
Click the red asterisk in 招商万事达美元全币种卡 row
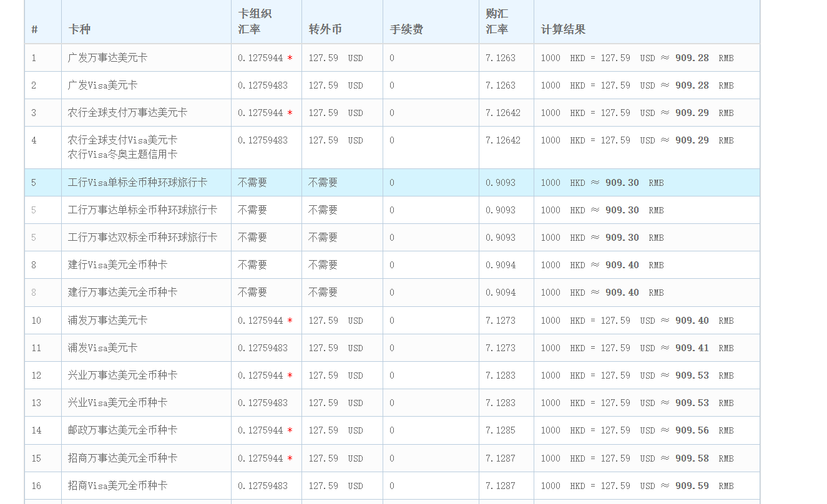point(290,458)
